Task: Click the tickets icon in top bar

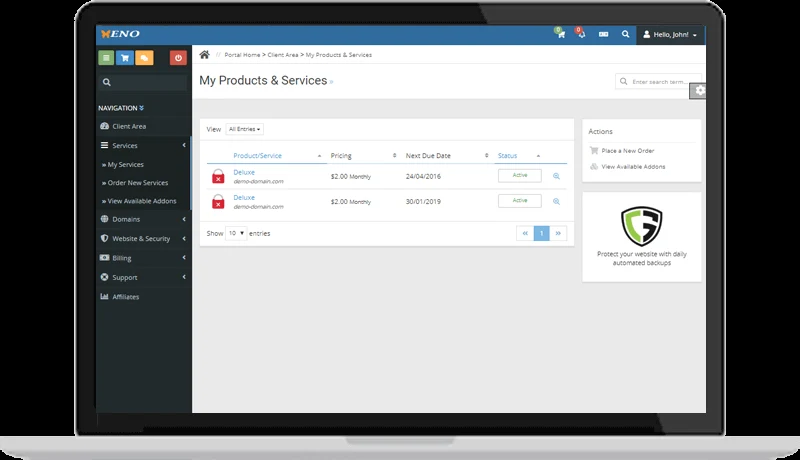Action: pyautogui.click(x=604, y=34)
